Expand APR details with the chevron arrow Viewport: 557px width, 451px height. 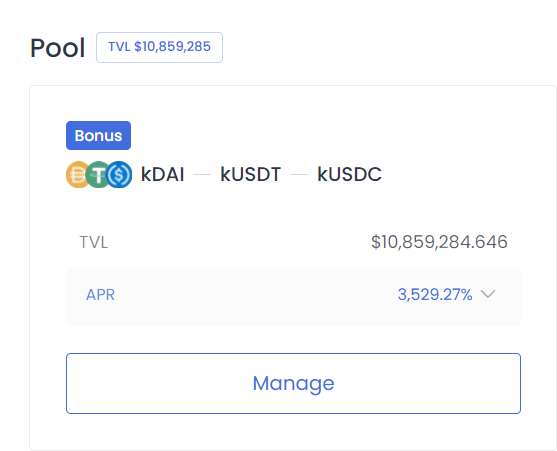(x=488, y=294)
